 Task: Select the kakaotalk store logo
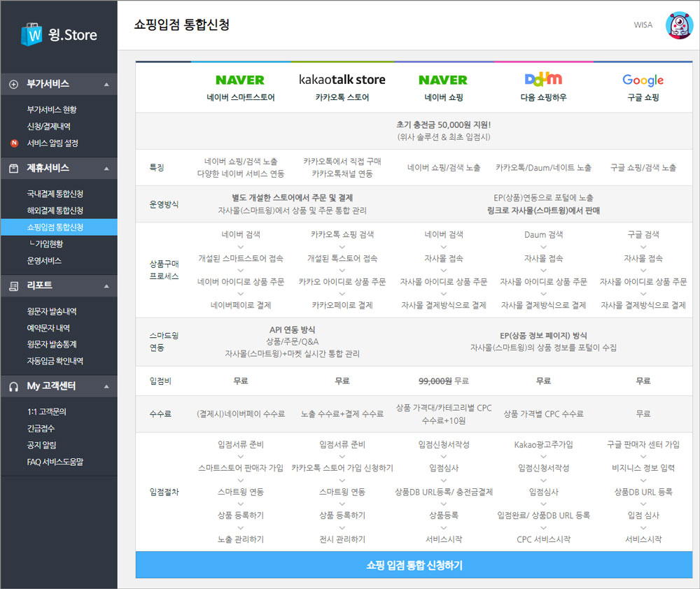pos(342,80)
